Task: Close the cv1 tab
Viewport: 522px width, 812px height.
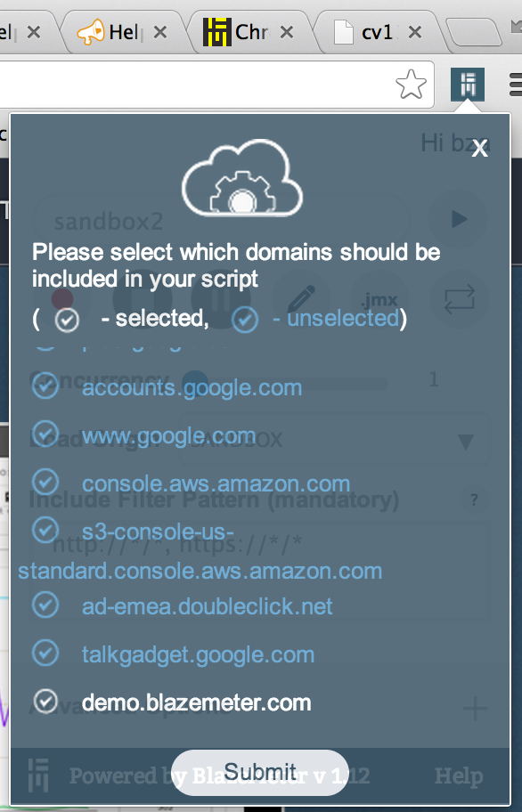Action: (x=414, y=33)
